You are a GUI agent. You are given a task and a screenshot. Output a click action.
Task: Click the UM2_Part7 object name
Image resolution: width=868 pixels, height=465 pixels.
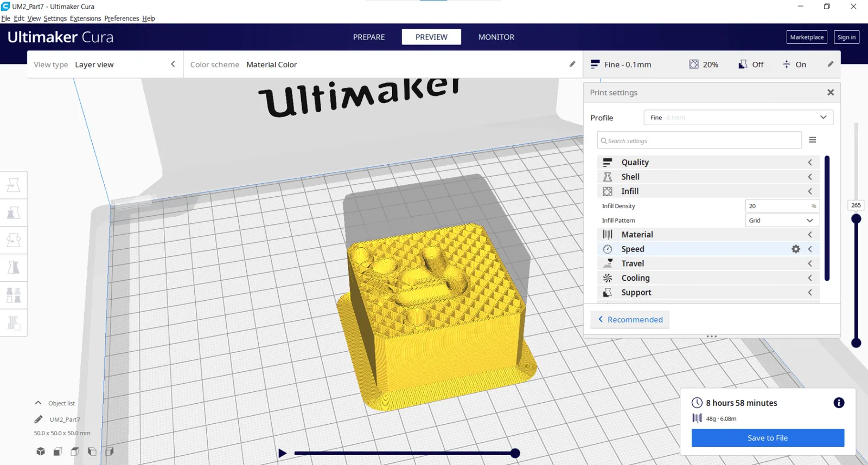pyautogui.click(x=65, y=419)
